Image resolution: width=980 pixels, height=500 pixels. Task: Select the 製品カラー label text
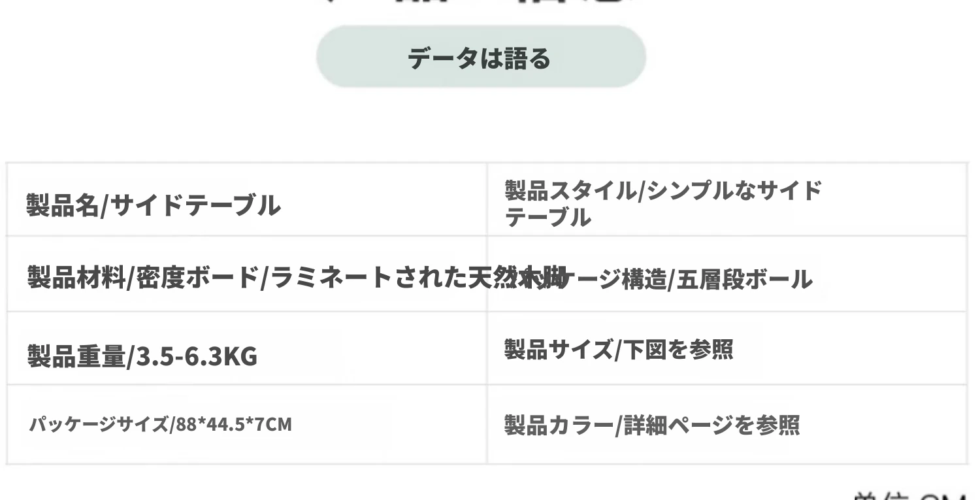pos(558,425)
